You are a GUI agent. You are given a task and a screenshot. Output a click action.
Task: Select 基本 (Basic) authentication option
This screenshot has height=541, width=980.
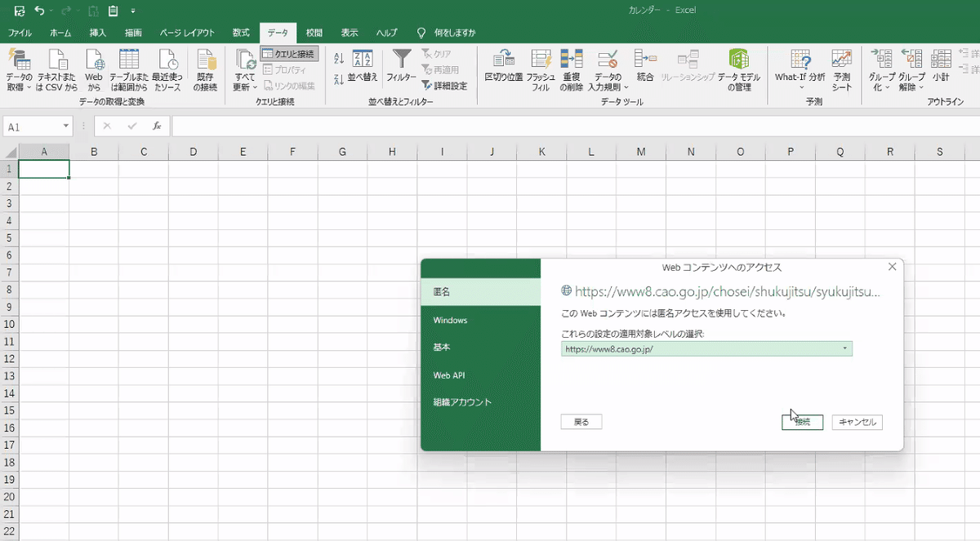(x=481, y=347)
